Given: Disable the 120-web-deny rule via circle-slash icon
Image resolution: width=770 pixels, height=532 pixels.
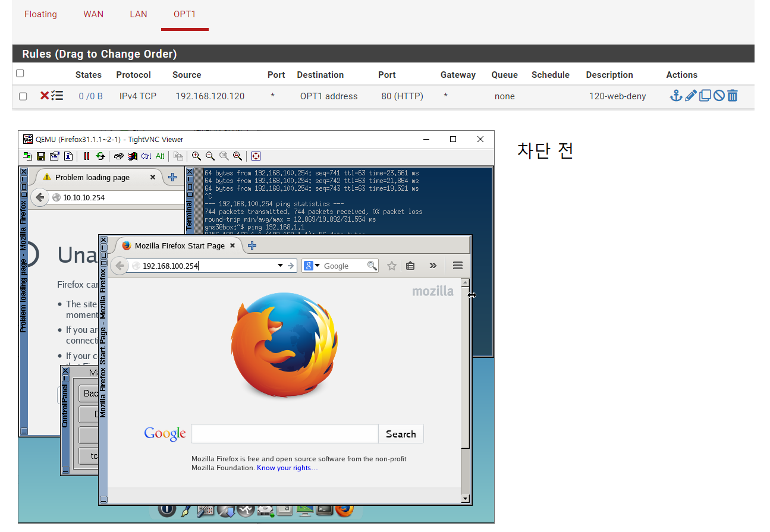Looking at the screenshot, I should pyautogui.click(x=719, y=96).
